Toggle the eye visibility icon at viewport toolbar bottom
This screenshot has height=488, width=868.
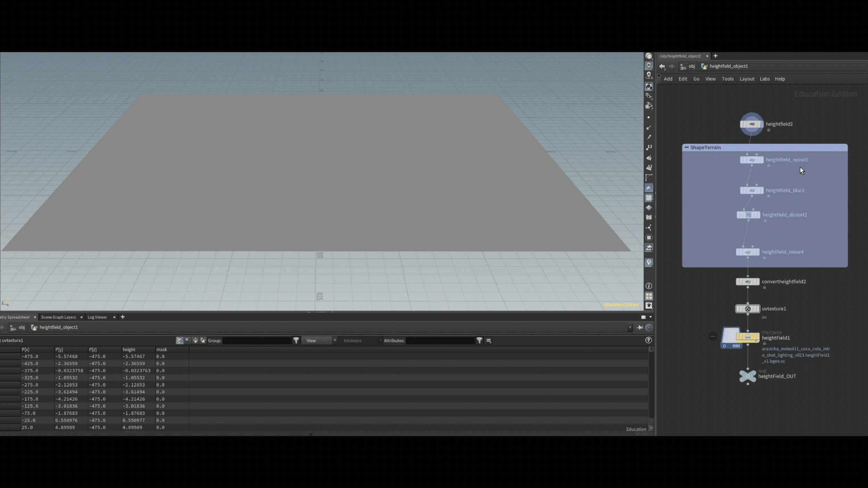click(x=649, y=306)
